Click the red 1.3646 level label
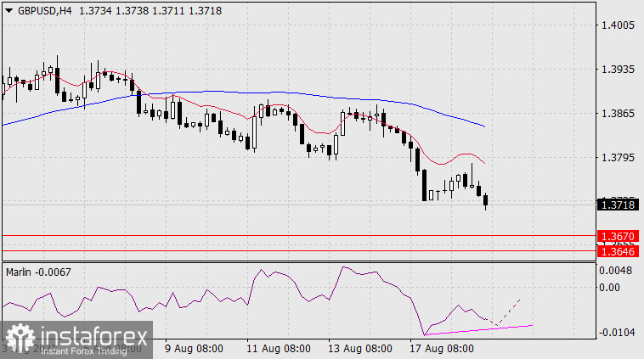The image size is (644, 359). (617, 251)
